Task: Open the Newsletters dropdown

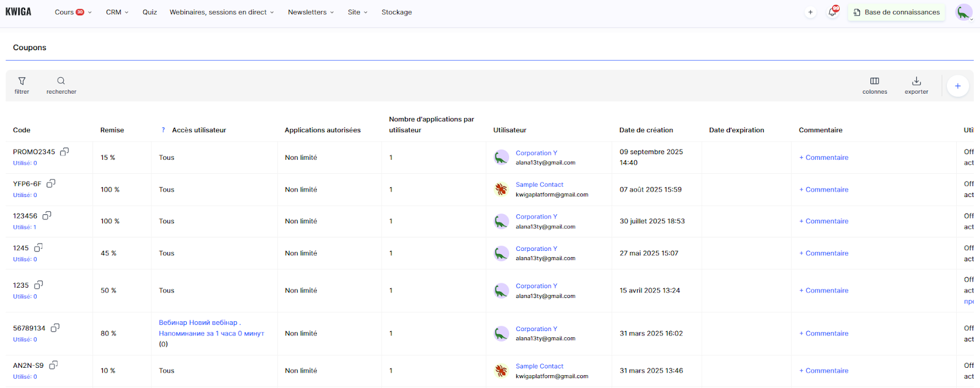Action: coord(311,12)
